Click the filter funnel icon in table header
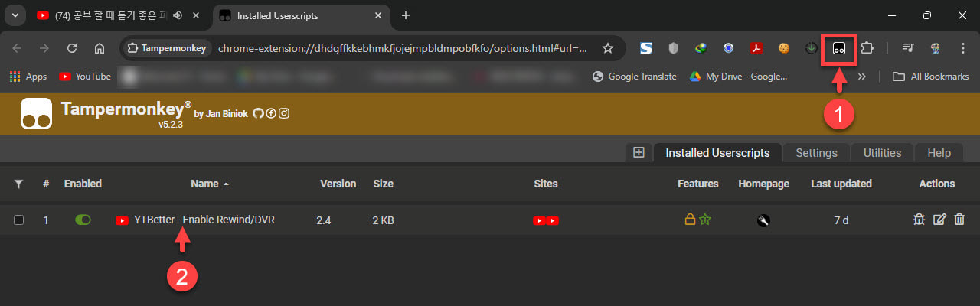Screen dimensions: 980x306 (x=19, y=184)
